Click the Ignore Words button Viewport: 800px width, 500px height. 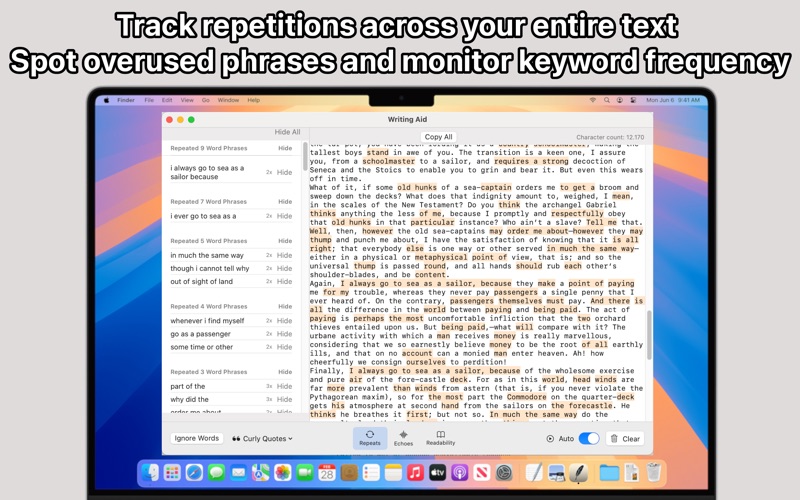(196, 438)
